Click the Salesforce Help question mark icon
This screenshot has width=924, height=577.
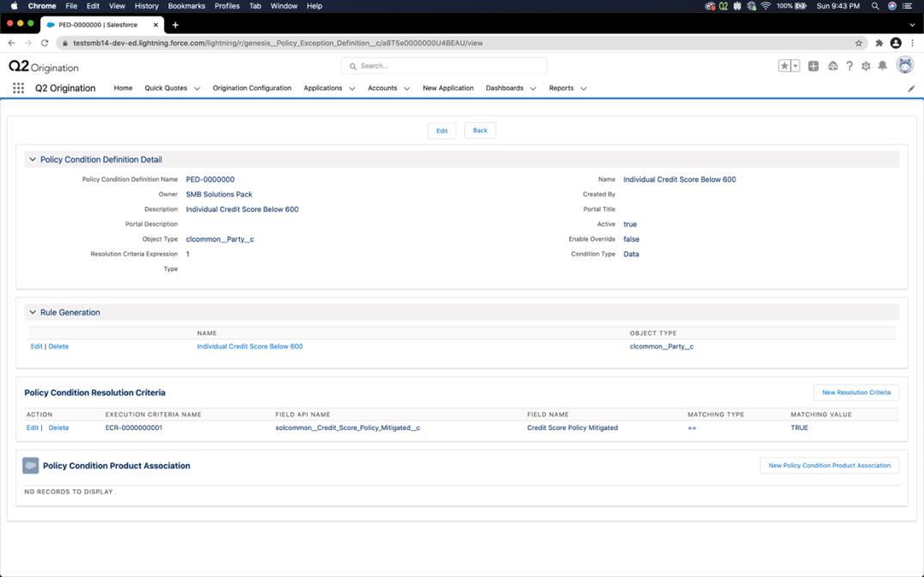(849, 66)
